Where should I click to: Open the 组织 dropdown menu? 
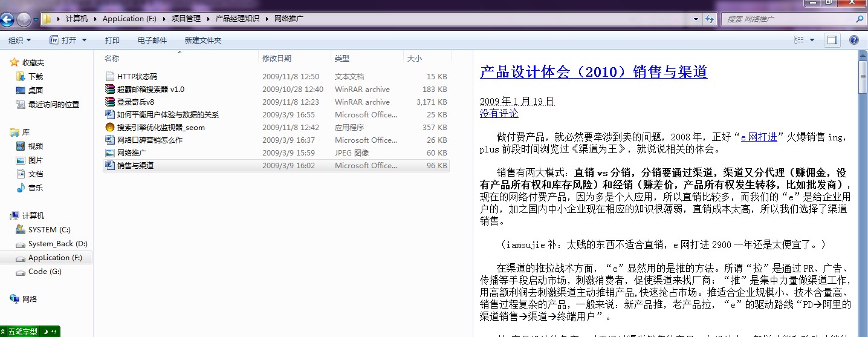coord(20,41)
